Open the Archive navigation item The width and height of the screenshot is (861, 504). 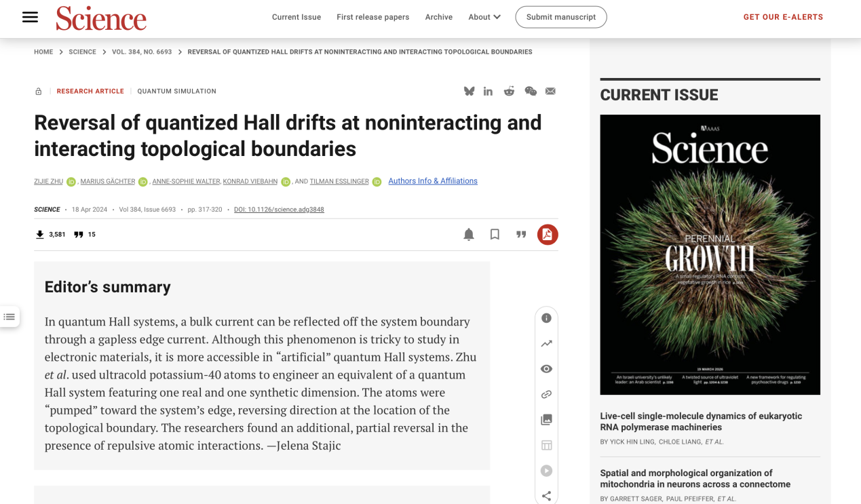[438, 17]
